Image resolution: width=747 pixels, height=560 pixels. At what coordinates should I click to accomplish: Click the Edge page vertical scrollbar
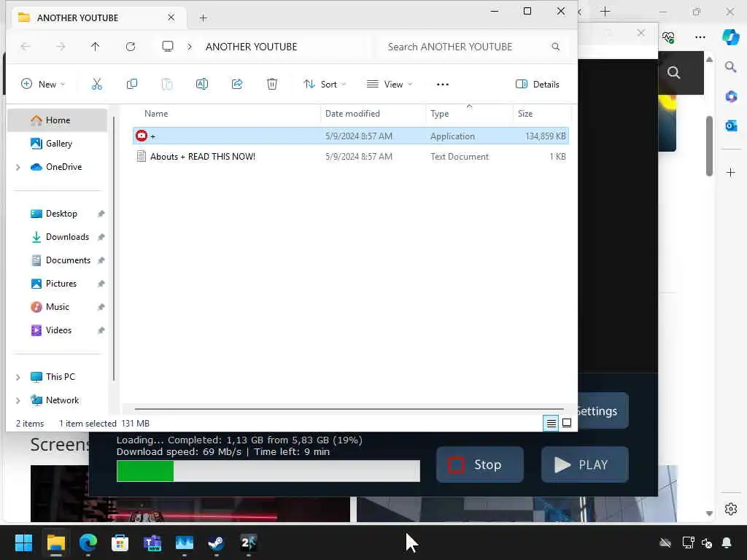tap(709, 146)
